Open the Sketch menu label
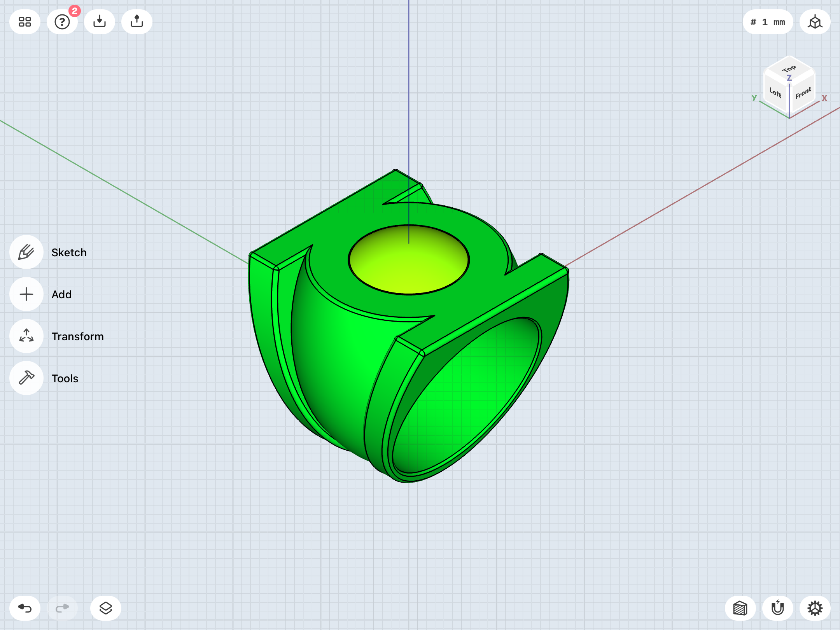The width and height of the screenshot is (840, 630). pyautogui.click(x=69, y=252)
